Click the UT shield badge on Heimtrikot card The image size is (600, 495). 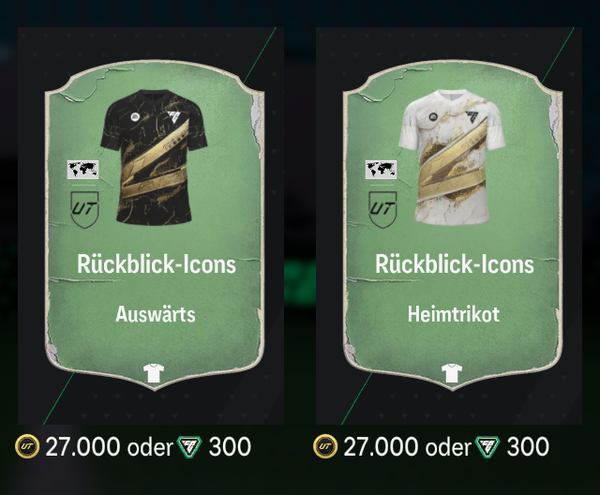point(383,209)
